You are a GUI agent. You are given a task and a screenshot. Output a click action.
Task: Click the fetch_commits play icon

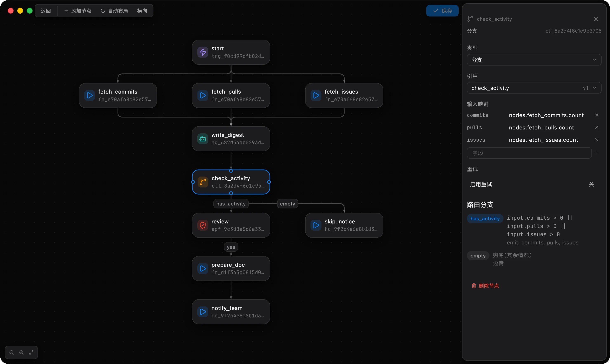(x=89, y=95)
